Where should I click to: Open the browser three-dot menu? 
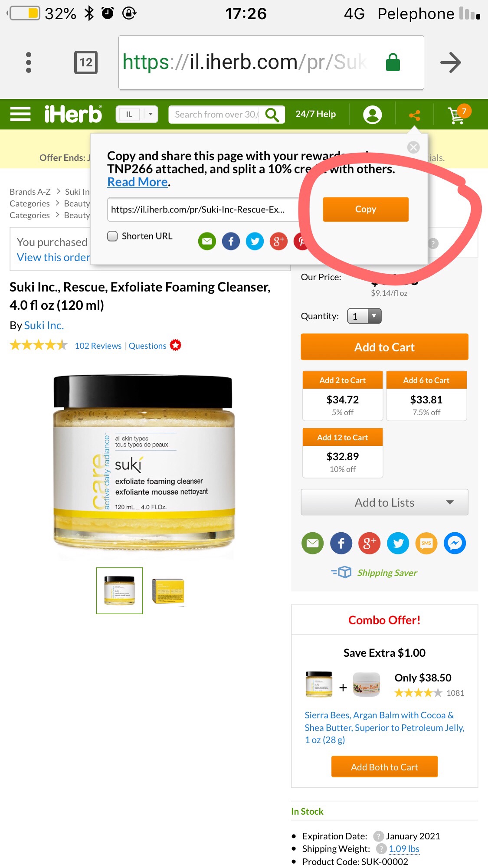tap(29, 62)
